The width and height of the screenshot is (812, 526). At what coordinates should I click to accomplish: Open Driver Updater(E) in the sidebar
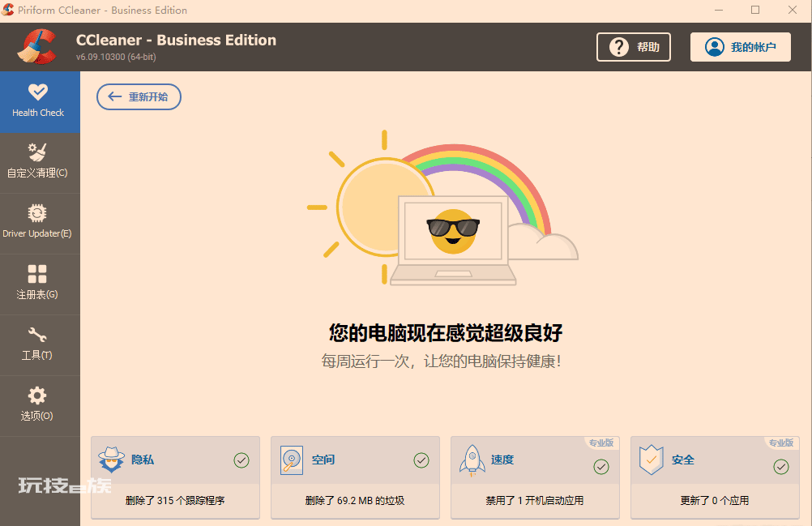pyautogui.click(x=40, y=224)
